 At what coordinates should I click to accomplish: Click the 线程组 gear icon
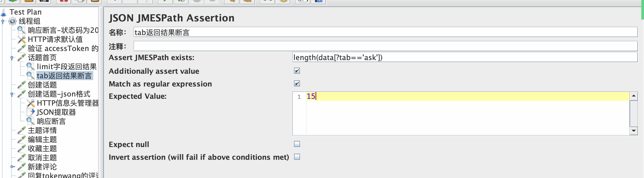[x=13, y=21]
